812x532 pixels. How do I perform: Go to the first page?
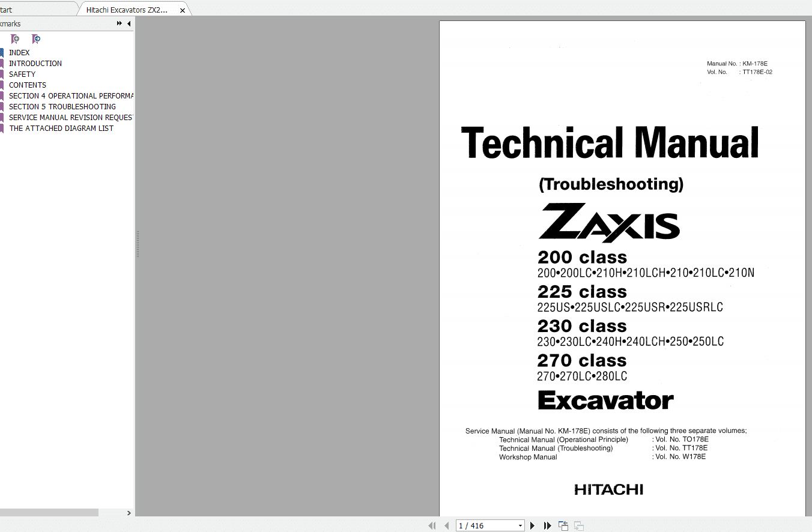point(432,525)
